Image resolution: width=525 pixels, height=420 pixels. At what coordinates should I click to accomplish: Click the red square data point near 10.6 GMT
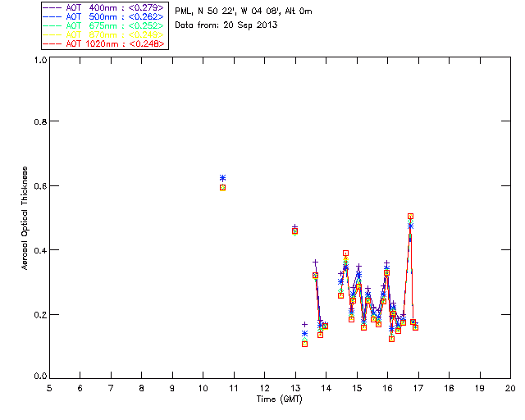tap(222, 188)
